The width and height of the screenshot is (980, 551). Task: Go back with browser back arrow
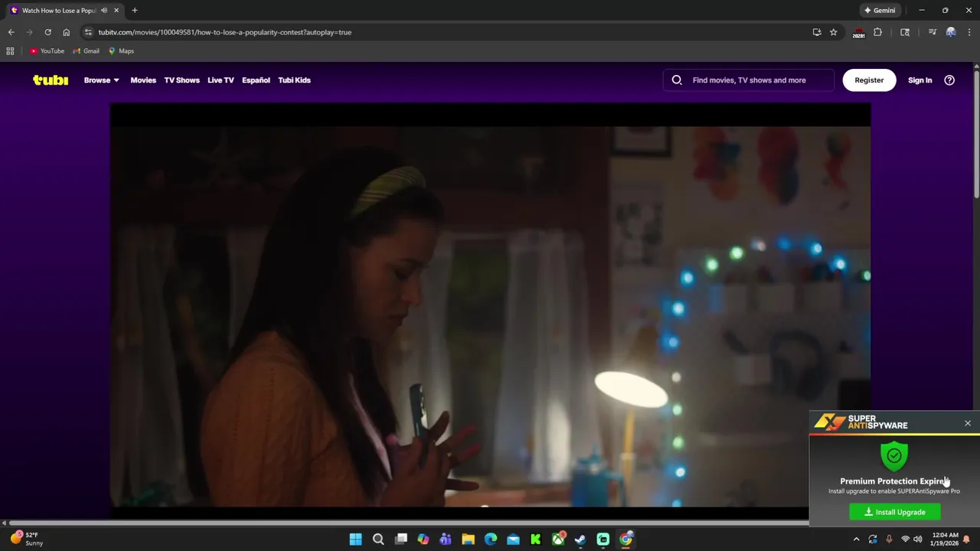pos(11,32)
